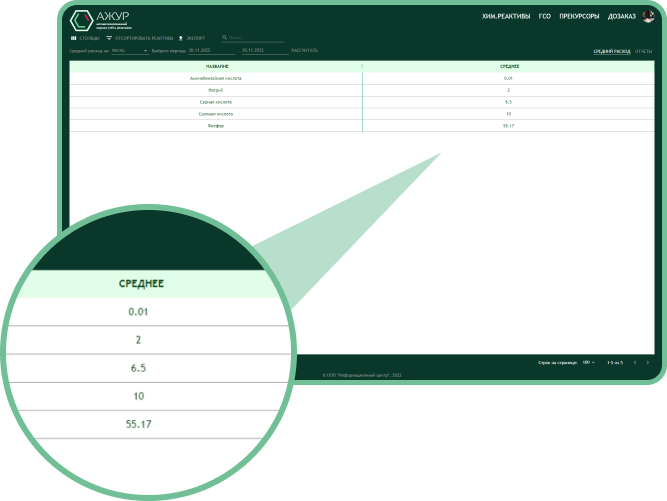Click the 1-5 из 5 pagination text
667x501 pixels.
615,362
